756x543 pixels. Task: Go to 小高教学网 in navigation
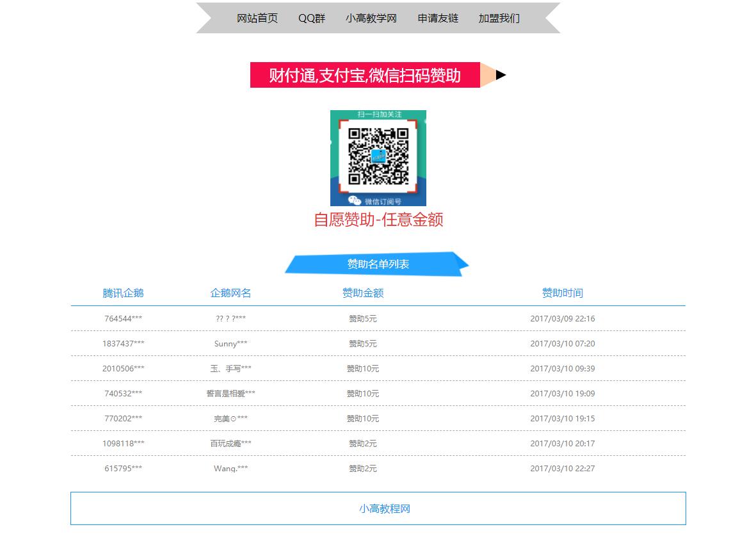tap(371, 19)
